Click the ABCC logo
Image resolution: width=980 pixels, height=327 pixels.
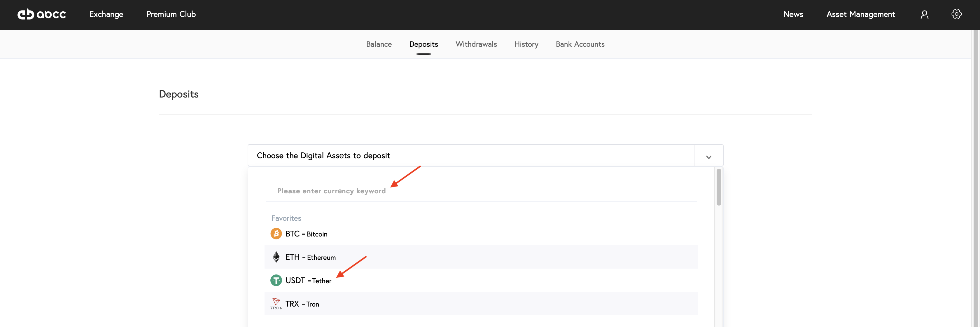point(42,14)
